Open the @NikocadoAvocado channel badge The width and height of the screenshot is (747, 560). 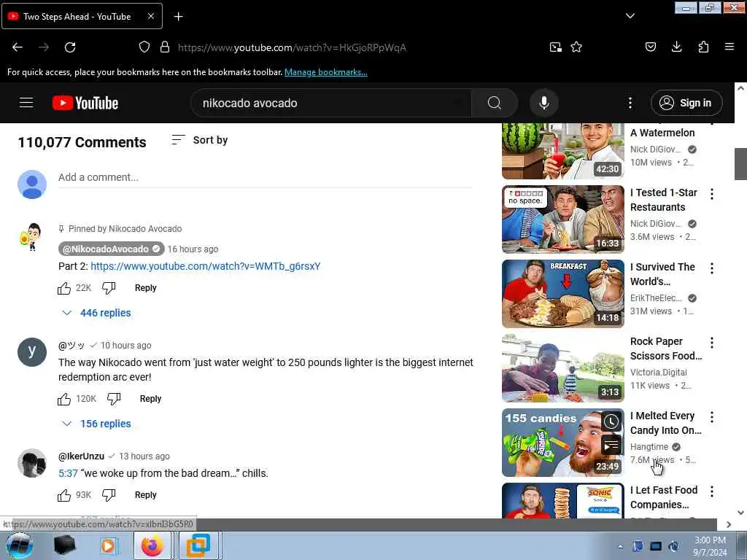pos(112,249)
